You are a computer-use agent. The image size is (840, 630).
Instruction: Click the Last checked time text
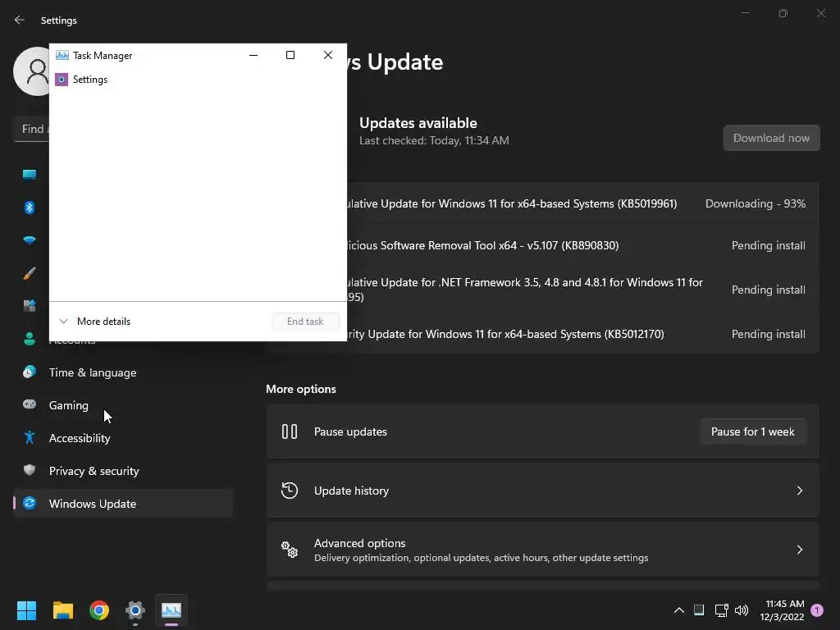point(434,141)
